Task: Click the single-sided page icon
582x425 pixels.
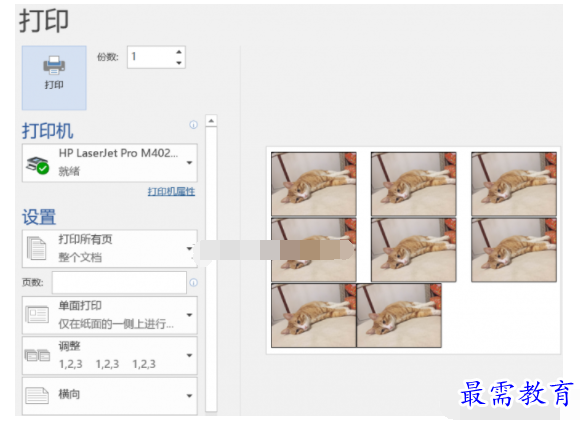Action: coord(37,315)
